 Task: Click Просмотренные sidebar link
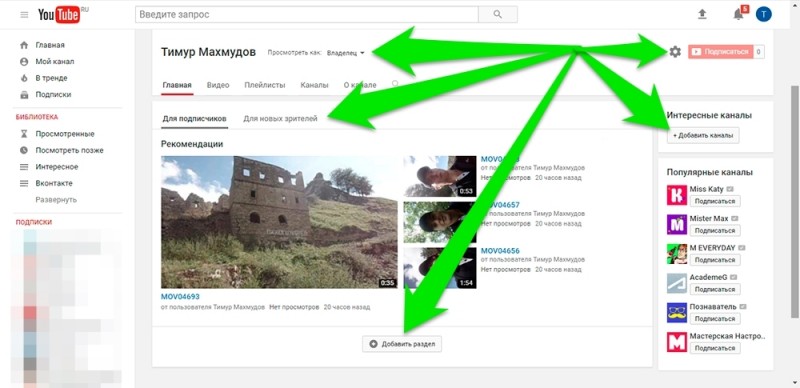click(x=65, y=134)
